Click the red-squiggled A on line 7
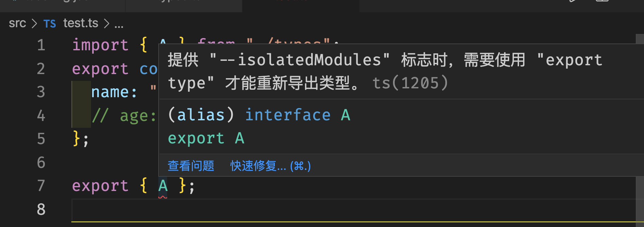This screenshot has width=644, height=227. [163, 186]
